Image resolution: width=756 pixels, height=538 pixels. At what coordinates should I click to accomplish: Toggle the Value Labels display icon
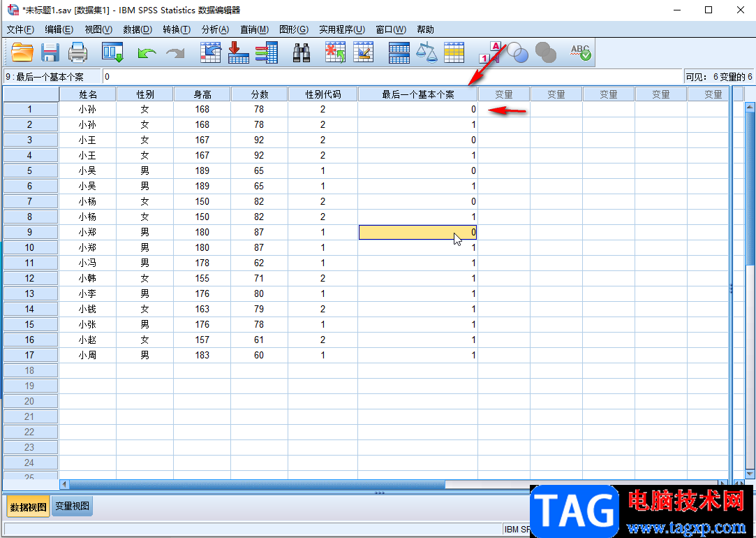pyautogui.click(x=490, y=52)
